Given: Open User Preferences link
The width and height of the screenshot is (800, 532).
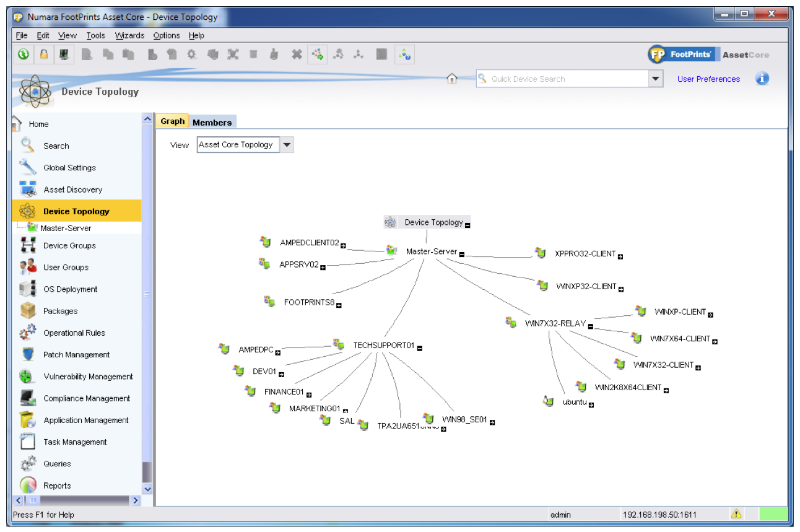Looking at the screenshot, I should (x=708, y=79).
